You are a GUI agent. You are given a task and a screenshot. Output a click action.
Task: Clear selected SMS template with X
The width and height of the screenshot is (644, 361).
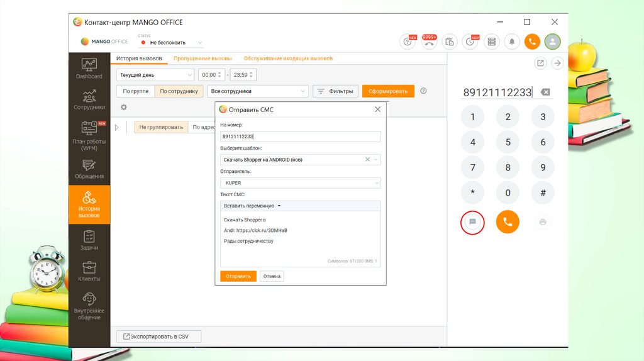click(x=367, y=159)
